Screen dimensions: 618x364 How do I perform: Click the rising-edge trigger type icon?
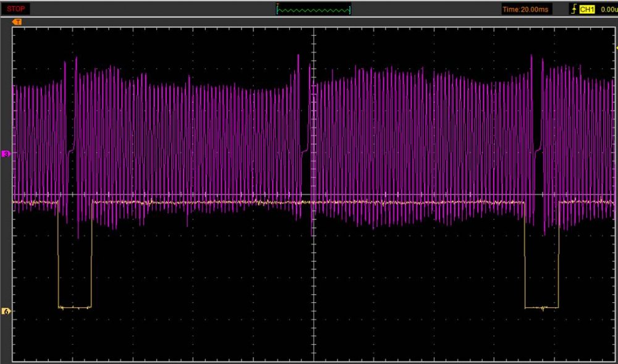[x=575, y=9]
